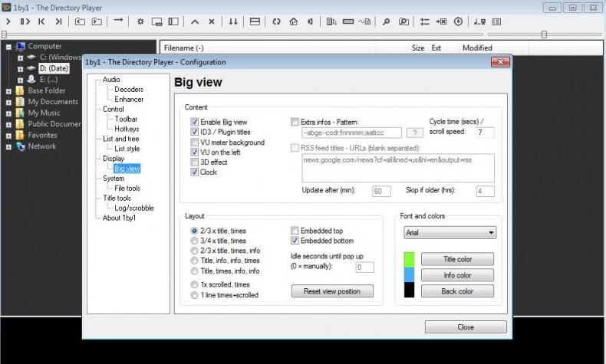Click the gear settings toolbar icon
Screen dimensions: 606x364
tap(140, 21)
